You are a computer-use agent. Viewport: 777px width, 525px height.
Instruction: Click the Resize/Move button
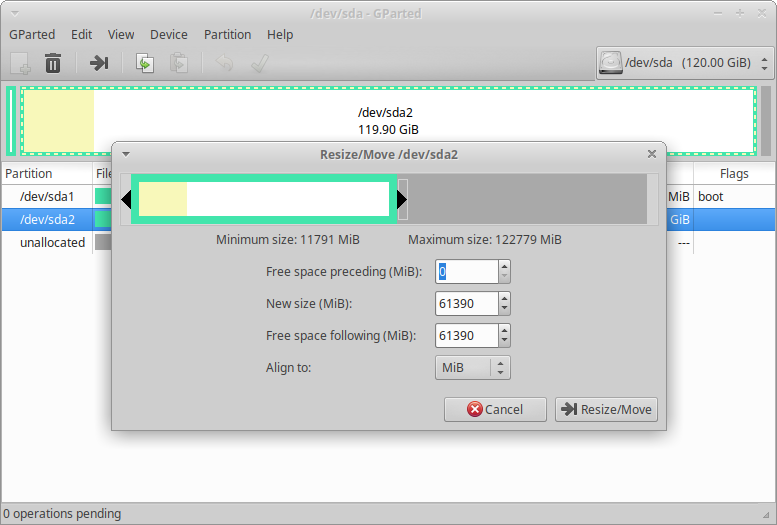pos(606,409)
